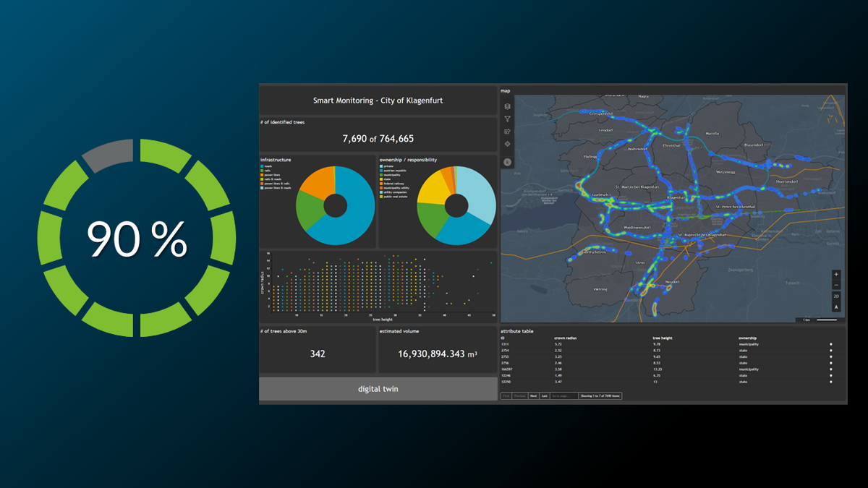Sort by 'crown radius' column header
This screenshot has width=868, height=488.
tap(564, 338)
